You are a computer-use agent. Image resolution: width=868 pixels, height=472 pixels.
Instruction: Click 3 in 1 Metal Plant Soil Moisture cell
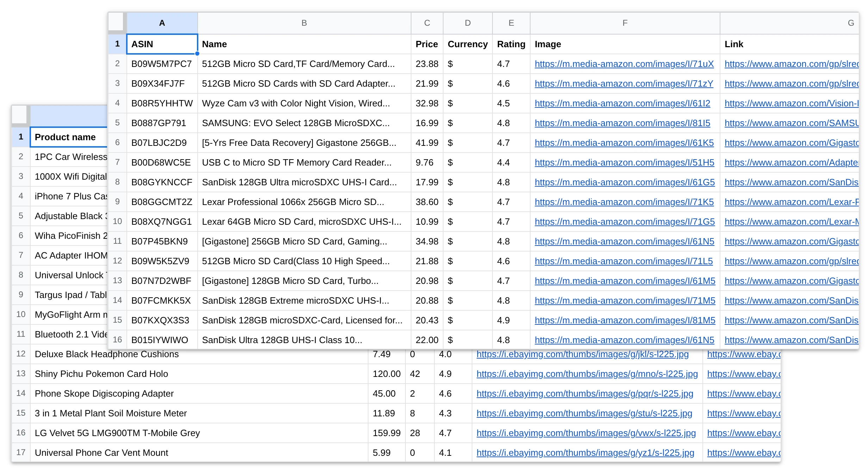pos(199,413)
